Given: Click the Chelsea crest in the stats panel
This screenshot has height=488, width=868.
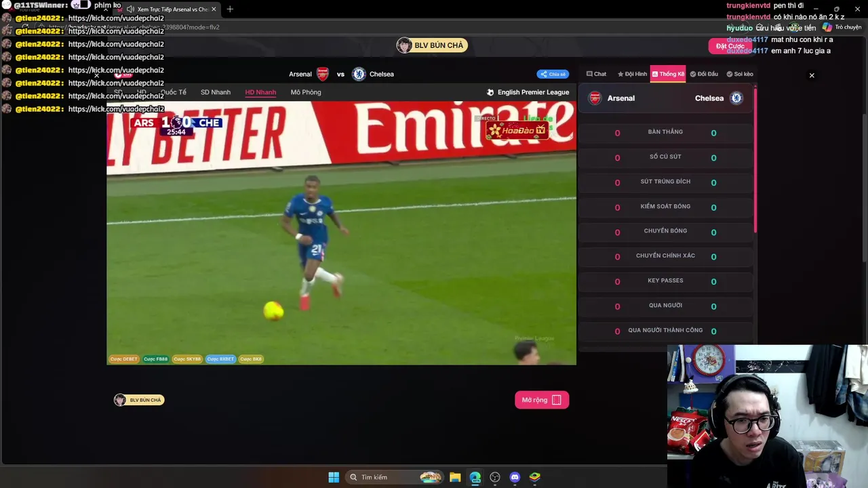Looking at the screenshot, I should click(736, 98).
